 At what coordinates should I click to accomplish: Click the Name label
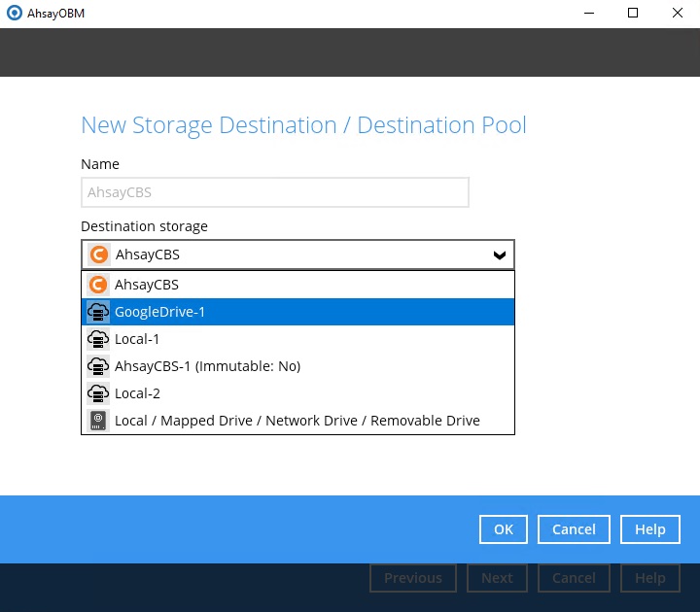(100, 164)
